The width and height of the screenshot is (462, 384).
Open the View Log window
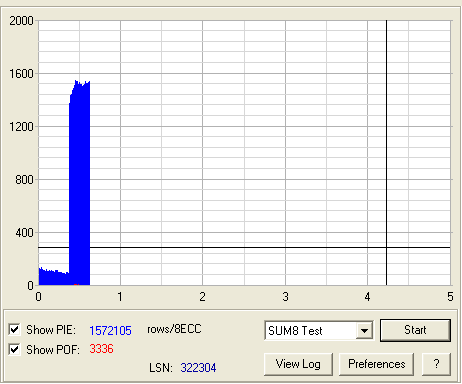point(298,364)
